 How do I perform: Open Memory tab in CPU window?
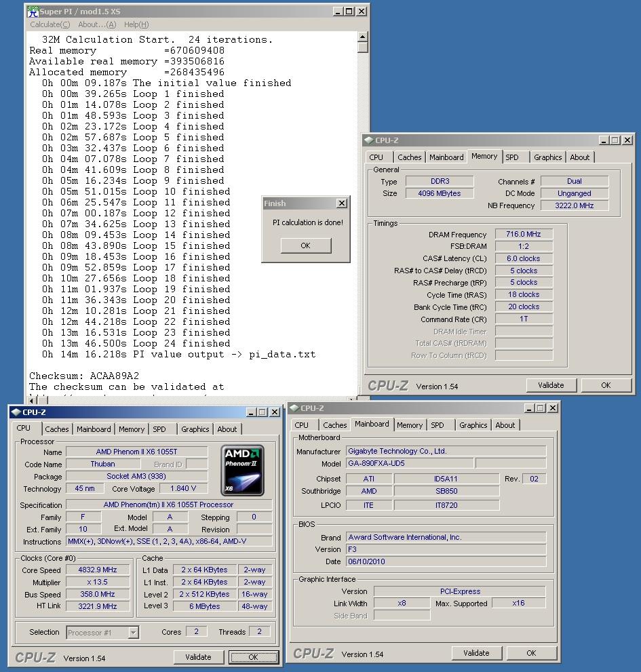(x=131, y=429)
